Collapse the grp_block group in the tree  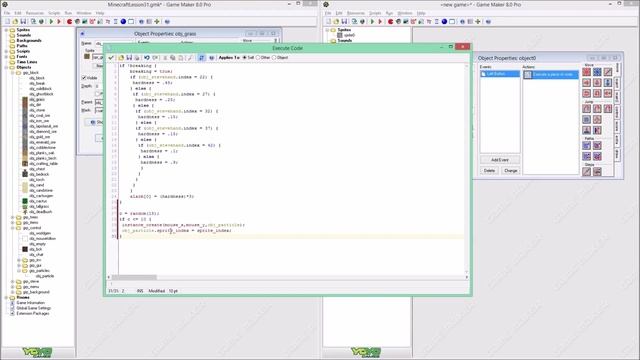tap(13, 73)
